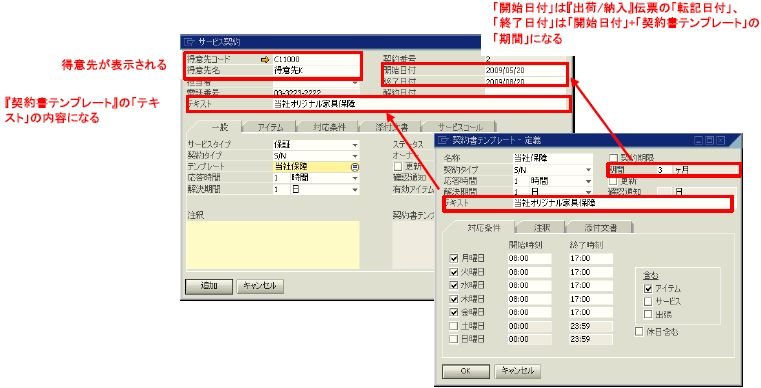Click the 期間 value field showing 3
The height and width of the screenshot is (388, 761).
click(x=664, y=170)
